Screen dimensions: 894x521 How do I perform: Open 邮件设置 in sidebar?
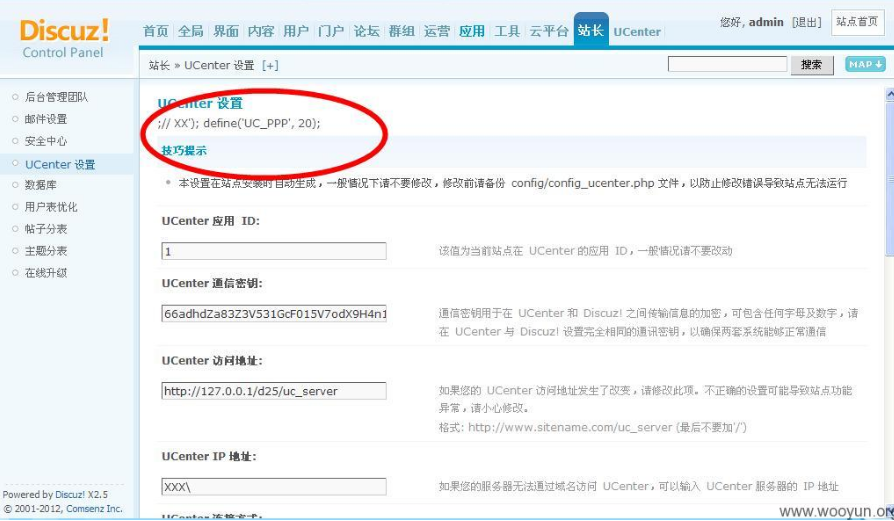46,119
